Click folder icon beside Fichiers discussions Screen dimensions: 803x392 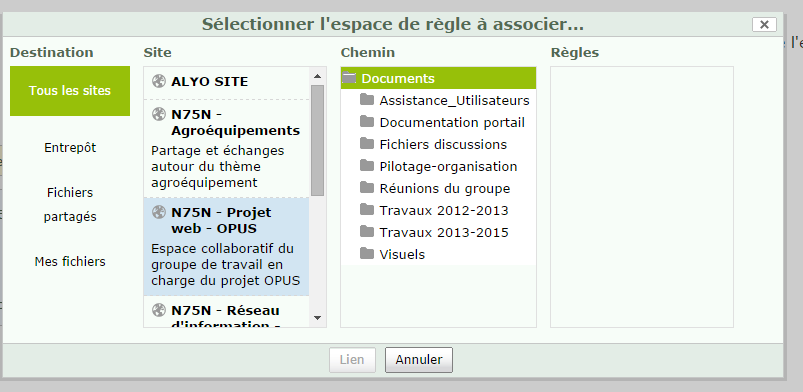[x=367, y=143]
